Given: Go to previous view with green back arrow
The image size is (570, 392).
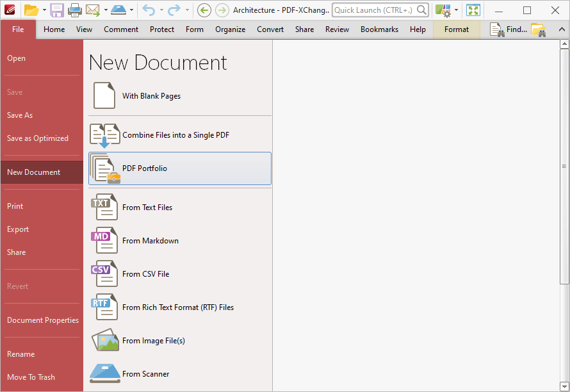Looking at the screenshot, I should pos(204,10).
